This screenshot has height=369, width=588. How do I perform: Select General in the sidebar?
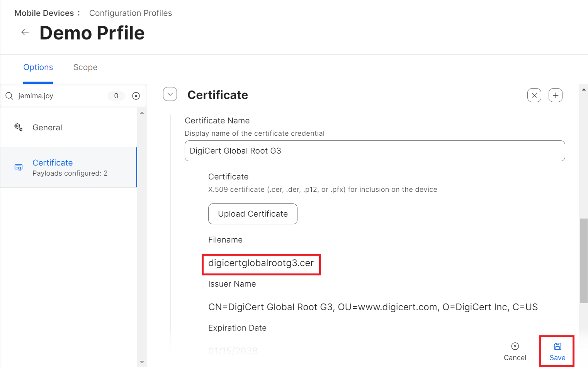coord(68,128)
